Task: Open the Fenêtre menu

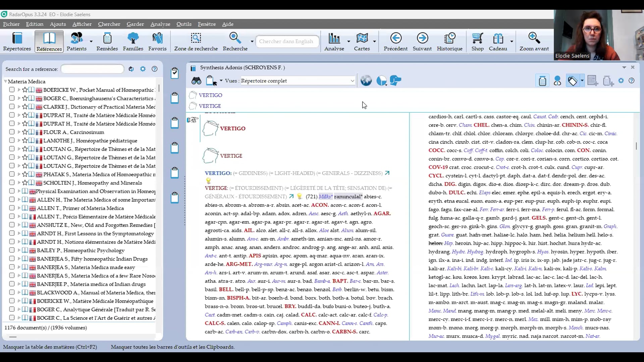Action: (207, 24)
